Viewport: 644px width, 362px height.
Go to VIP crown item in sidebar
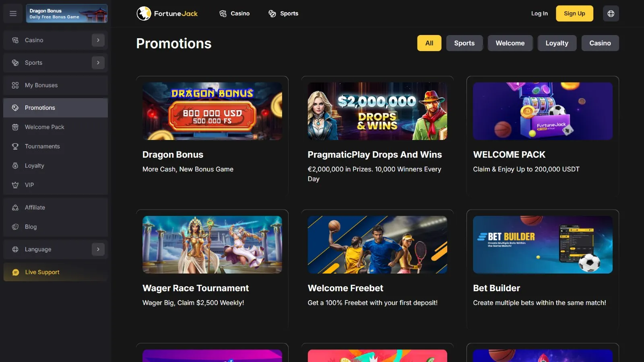[x=56, y=185]
